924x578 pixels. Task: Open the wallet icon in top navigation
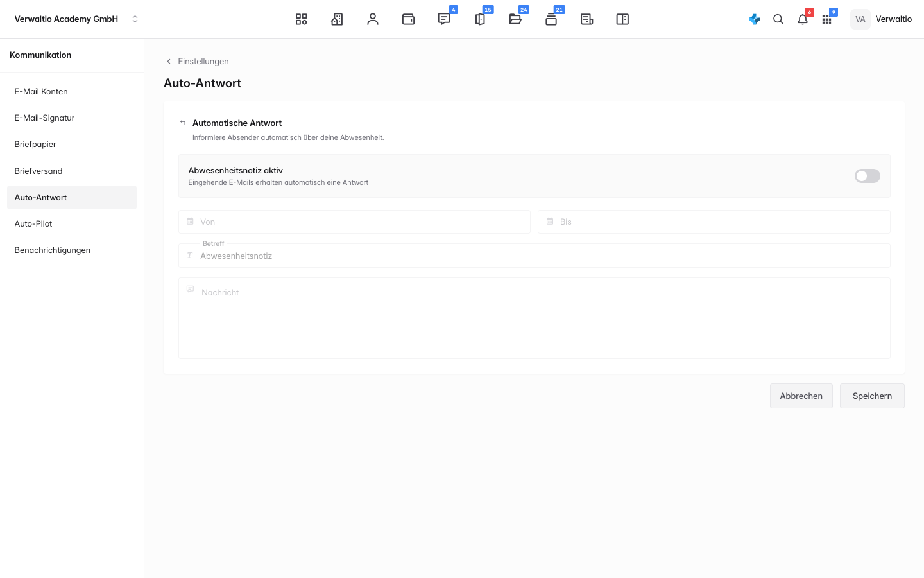point(408,19)
